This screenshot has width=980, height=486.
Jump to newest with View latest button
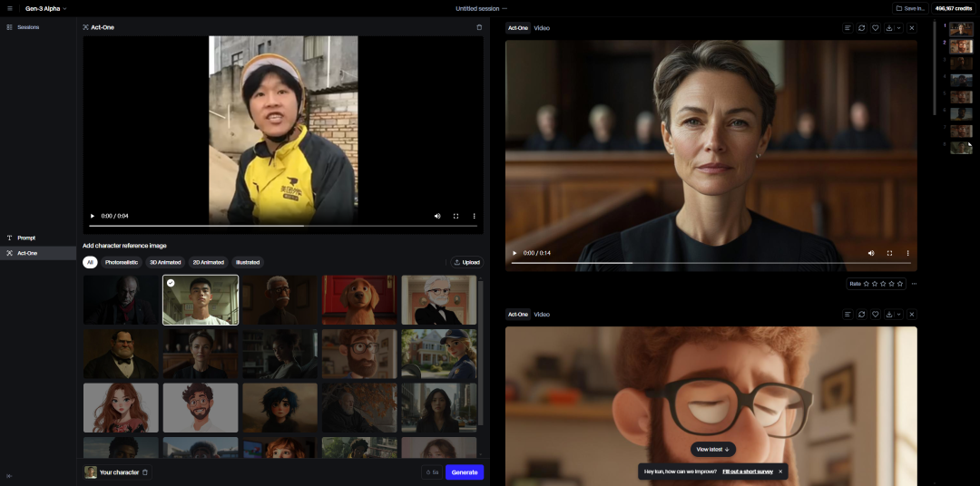click(712, 449)
